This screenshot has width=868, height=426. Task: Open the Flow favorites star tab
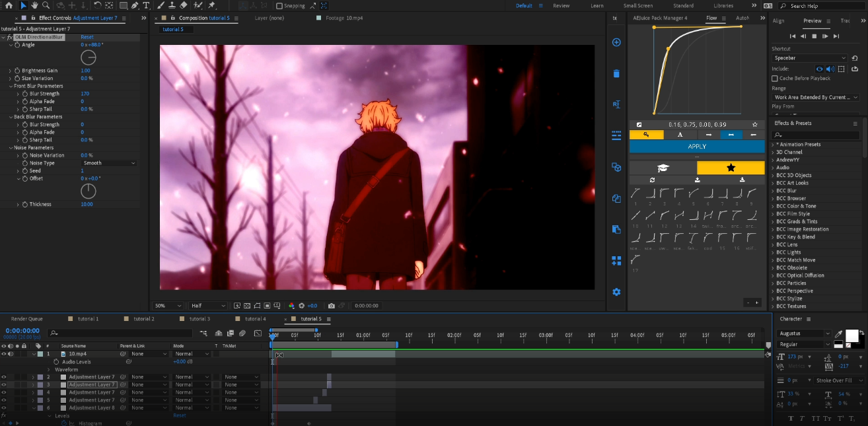[731, 168]
